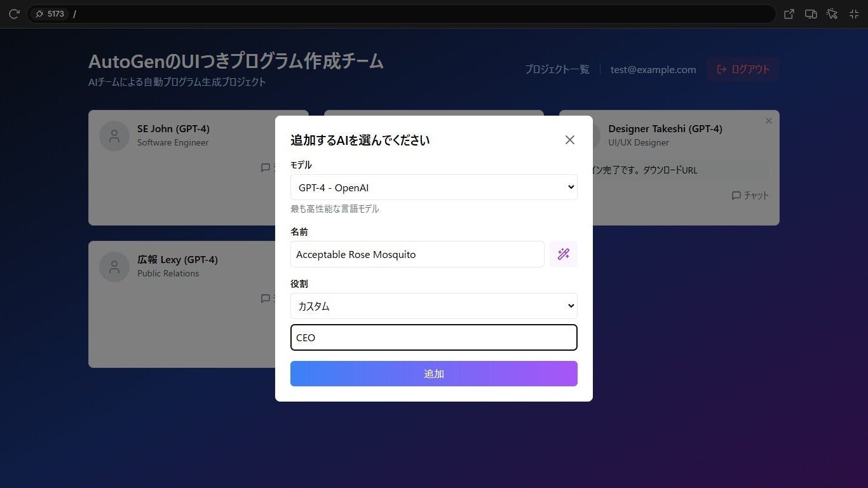Click the test@example.com account label
This screenshot has height=488, width=868.
click(x=653, y=69)
